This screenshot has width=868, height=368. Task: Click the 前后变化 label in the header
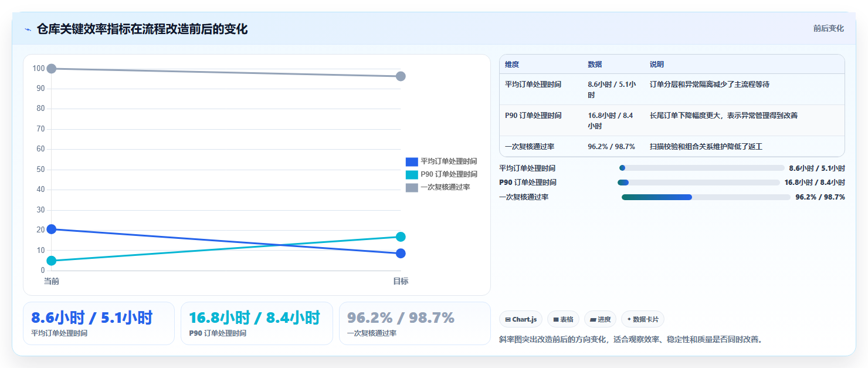[x=828, y=28]
